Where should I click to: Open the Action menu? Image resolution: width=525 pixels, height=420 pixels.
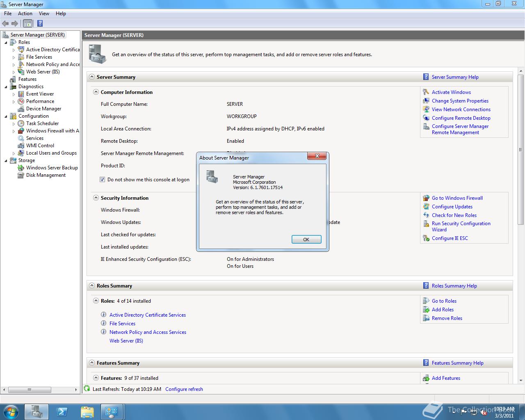[25, 14]
